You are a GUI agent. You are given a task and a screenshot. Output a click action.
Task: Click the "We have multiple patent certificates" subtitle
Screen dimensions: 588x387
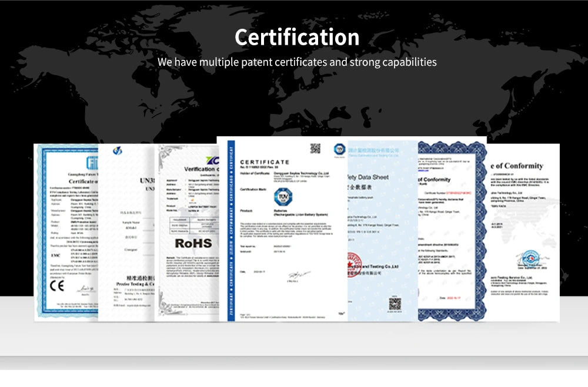[x=297, y=62]
